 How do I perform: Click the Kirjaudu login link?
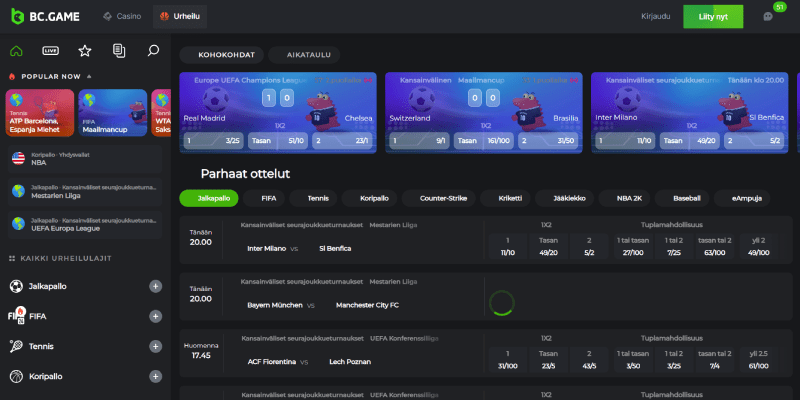[656, 16]
